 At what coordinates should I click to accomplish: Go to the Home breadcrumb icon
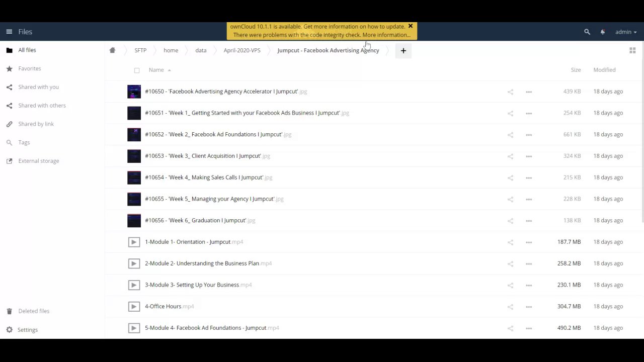coord(112,50)
